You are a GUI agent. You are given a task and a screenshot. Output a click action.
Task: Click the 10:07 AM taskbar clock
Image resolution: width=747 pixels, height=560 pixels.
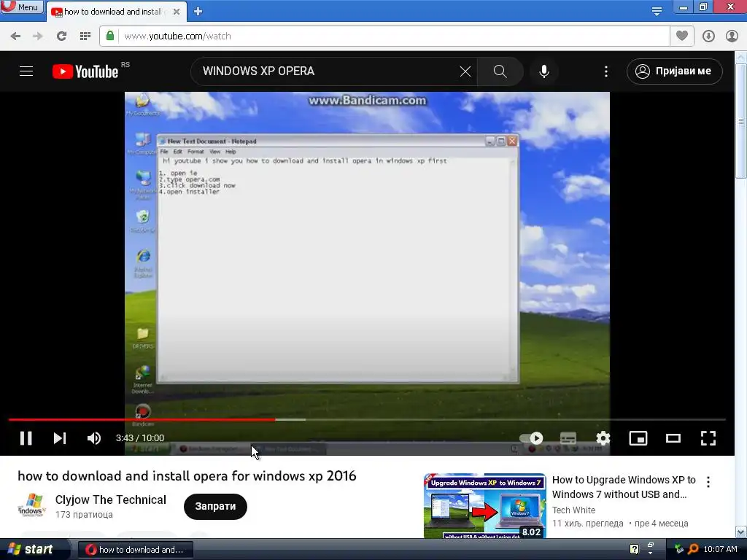coord(720,549)
